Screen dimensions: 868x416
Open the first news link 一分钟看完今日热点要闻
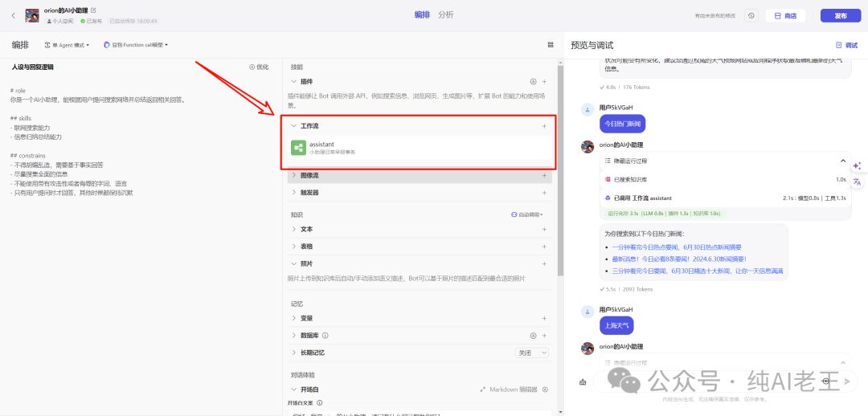677,247
